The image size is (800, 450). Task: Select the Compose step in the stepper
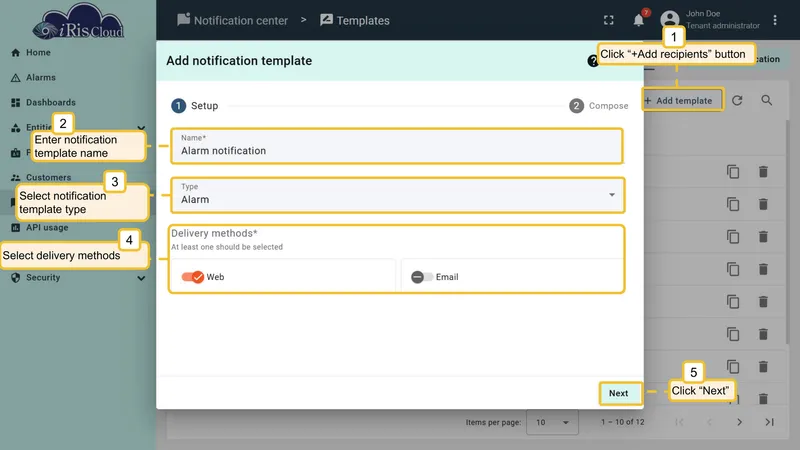coord(599,106)
